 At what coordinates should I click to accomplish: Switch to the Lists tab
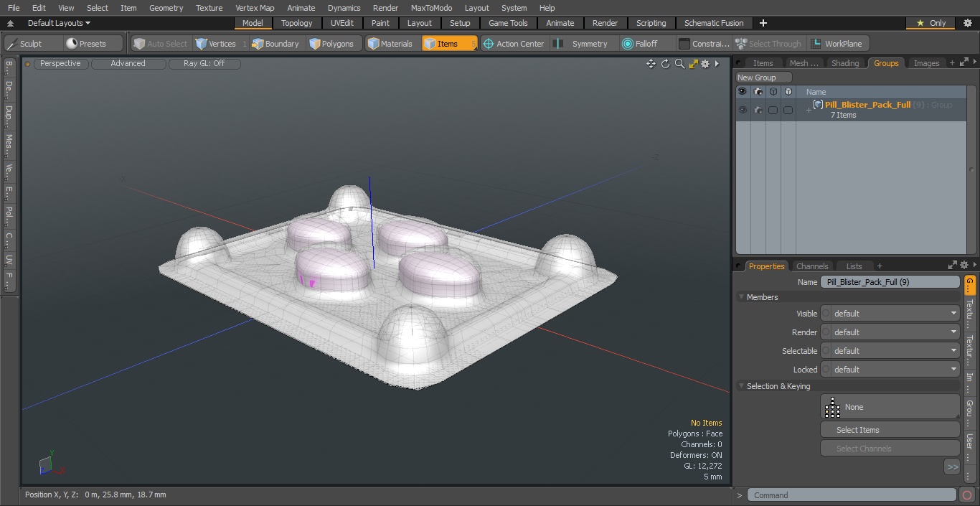pyautogui.click(x=854, y=266)
